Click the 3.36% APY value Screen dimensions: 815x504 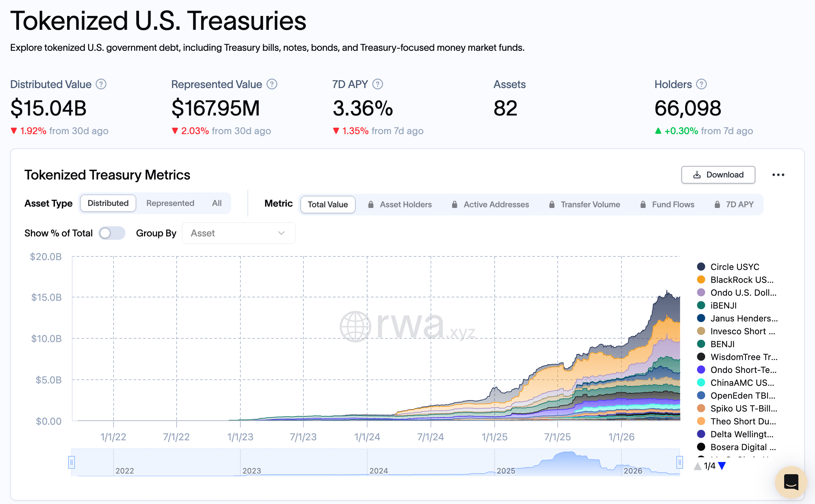[x=363, y=108]
